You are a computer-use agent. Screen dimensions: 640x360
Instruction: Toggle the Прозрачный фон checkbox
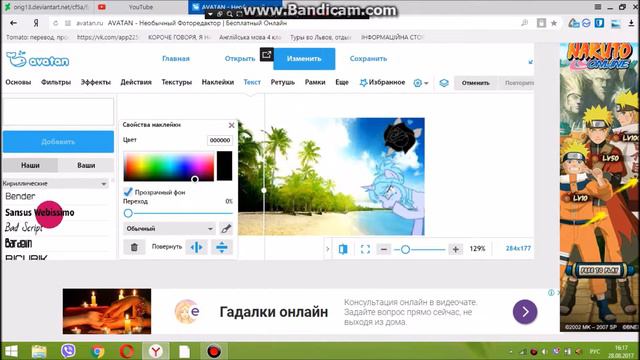[128, 191]
